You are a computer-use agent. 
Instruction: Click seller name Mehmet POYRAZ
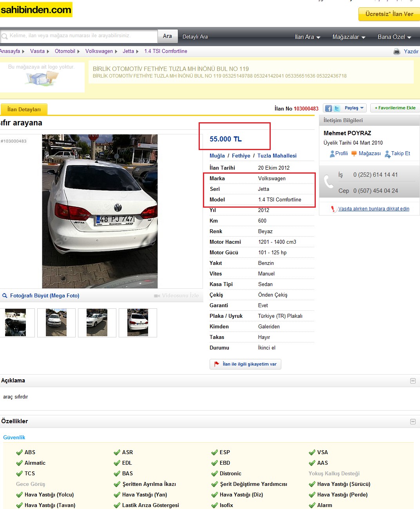(x=347, y=133)
